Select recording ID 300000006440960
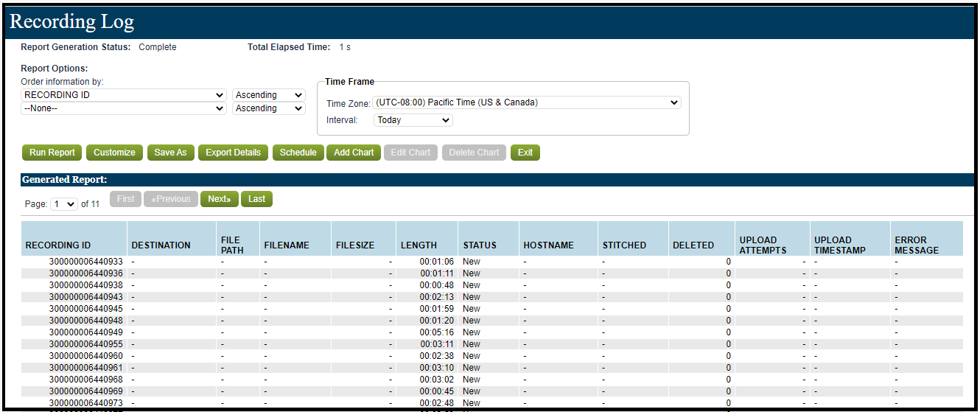The width and height of the screenshot is (980, 412). pos(85,356)
